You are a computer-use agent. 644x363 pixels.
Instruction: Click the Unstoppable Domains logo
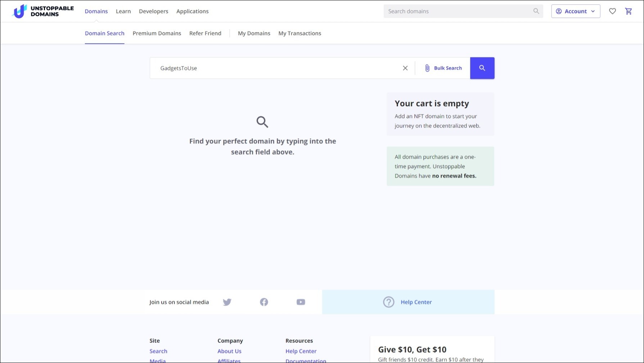pyautogui.click(x=43, y=11)
